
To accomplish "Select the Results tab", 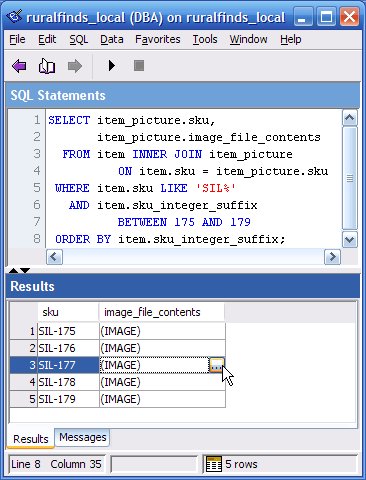I will (x=31, y=439).
